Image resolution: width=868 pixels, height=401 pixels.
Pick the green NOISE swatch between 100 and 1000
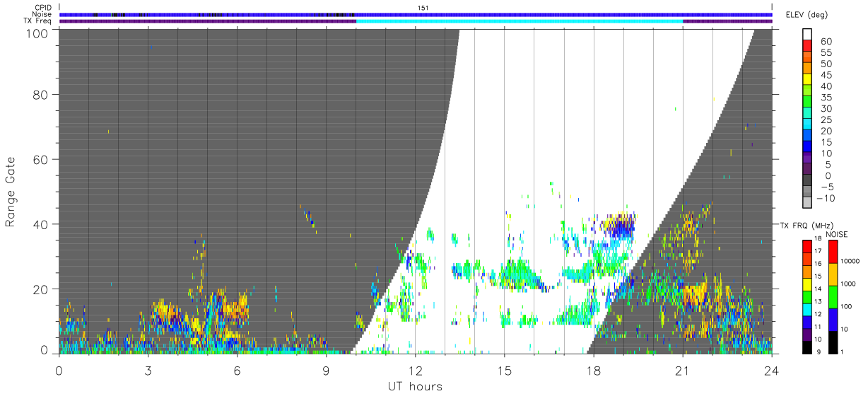(833, 297)
